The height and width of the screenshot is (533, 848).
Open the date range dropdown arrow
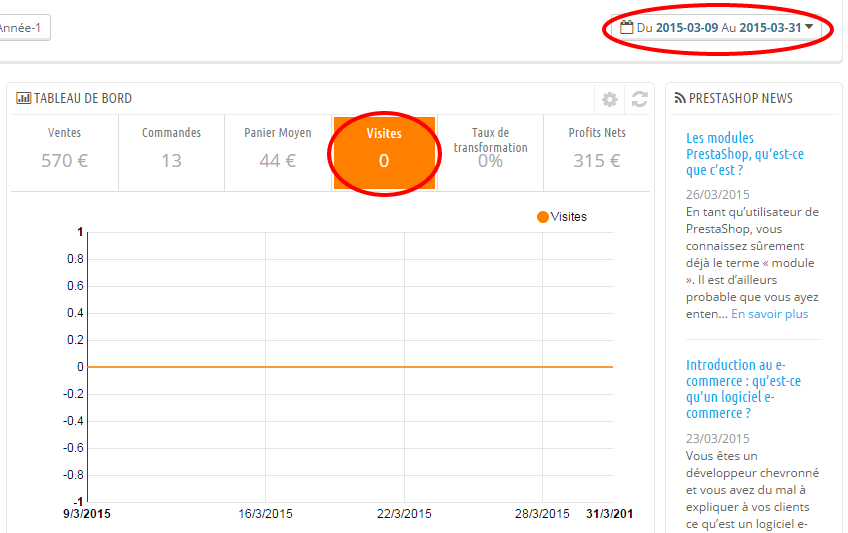[809, 26]
